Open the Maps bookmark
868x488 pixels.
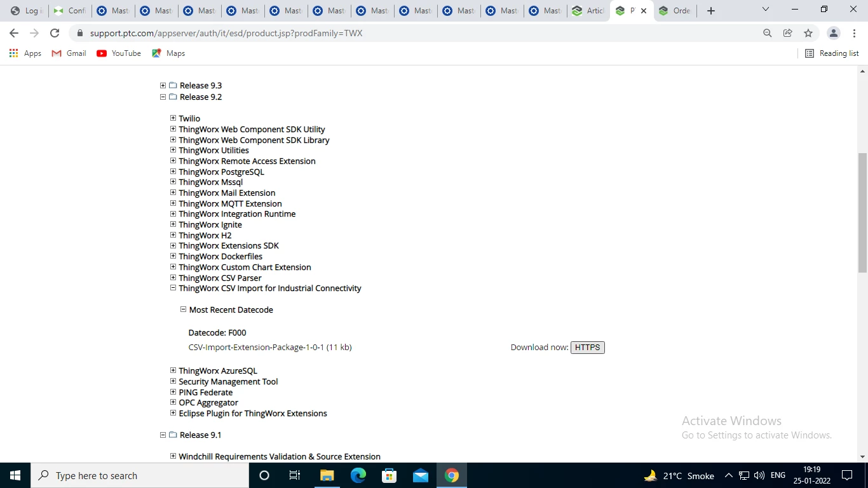click(x=168, y=53)
